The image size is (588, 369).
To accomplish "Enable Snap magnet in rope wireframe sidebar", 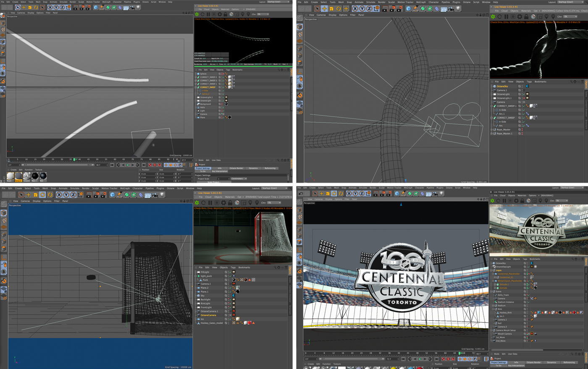I will (299, 95).
